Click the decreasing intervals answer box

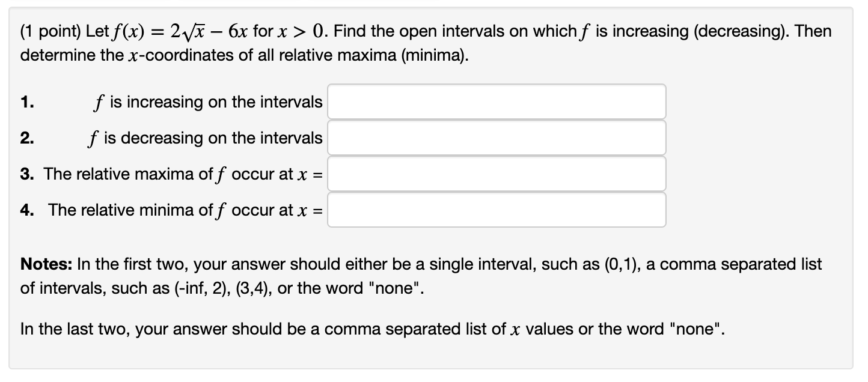tap(496, 138)
